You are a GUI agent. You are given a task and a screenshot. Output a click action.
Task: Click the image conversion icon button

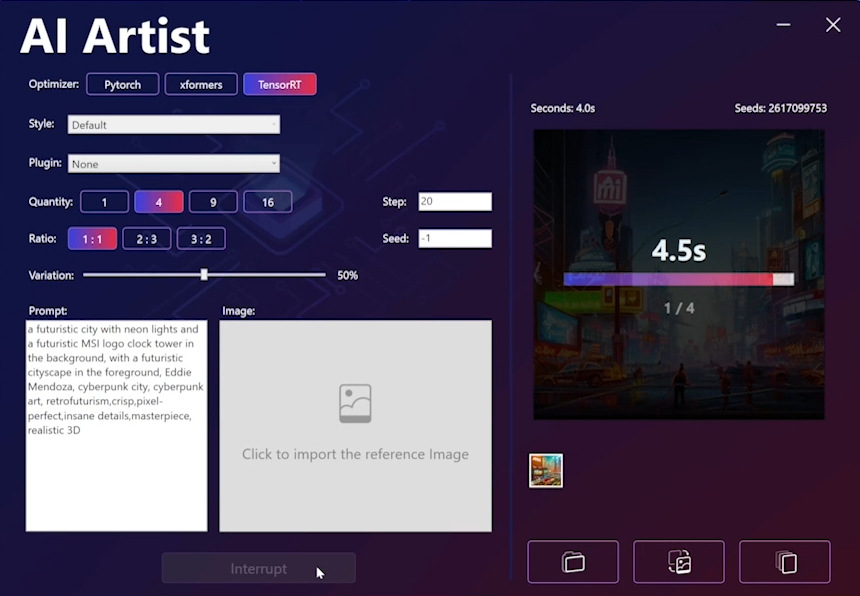[679, 562]
